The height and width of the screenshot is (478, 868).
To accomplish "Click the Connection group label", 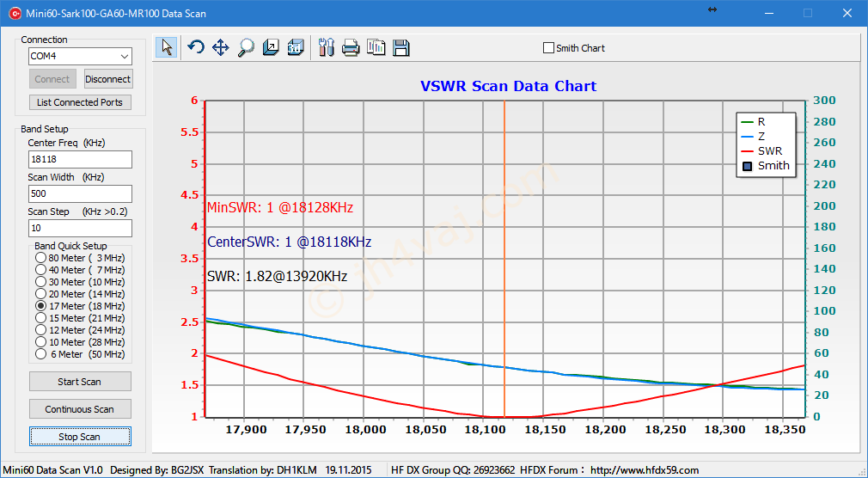I will [45, 40].
